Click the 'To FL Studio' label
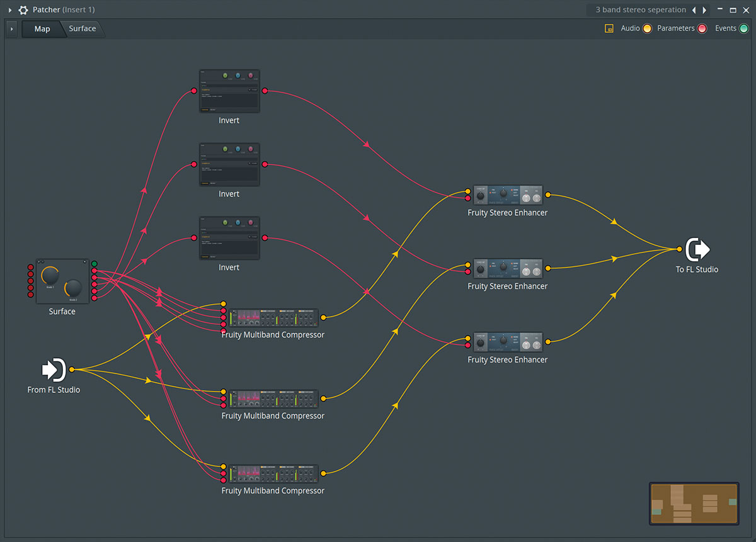This screenshot has width=756, height=542. pyautogui.click(x=697, y=269)
